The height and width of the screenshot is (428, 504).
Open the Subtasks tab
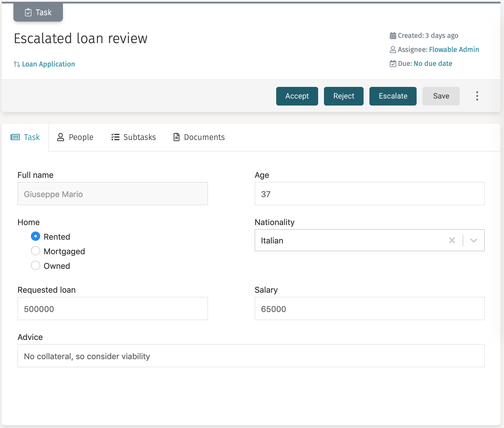tap(133, 137)
